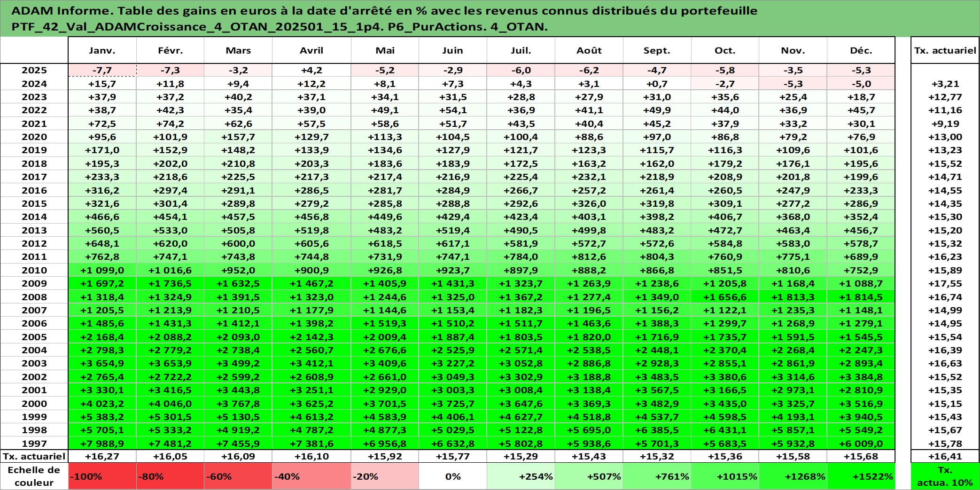Select the Déc. column header
Image resolution: width=980 pixels, height=490 pixels.
coord(861,50)
